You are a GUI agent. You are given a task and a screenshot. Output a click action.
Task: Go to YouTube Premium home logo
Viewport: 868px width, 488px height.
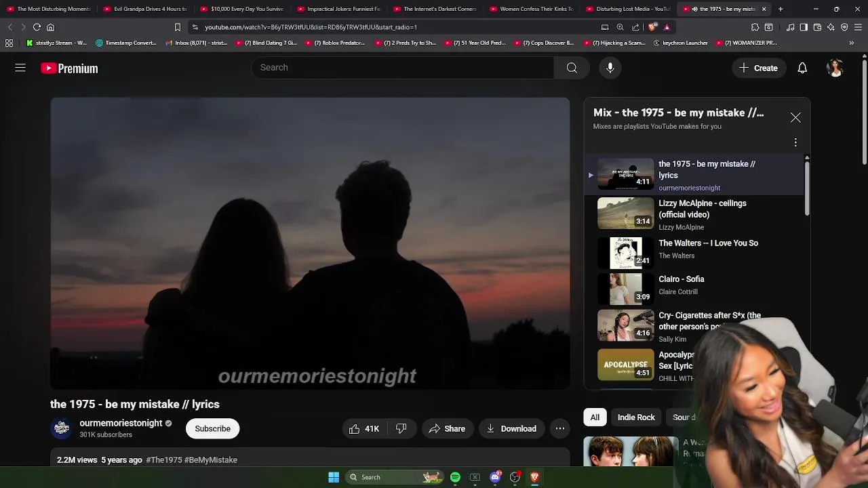point(69,68)
